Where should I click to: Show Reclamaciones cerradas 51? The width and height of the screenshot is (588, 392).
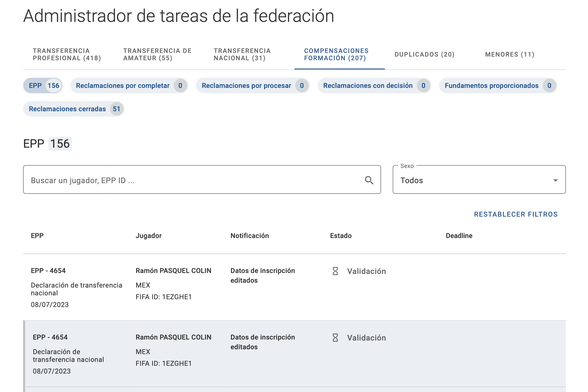tap(74, 109)
